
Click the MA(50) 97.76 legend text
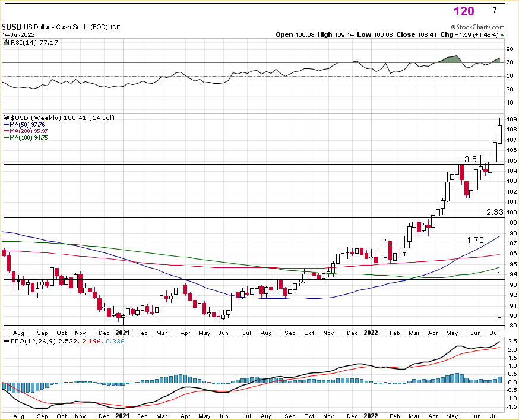tap(27, 125)
